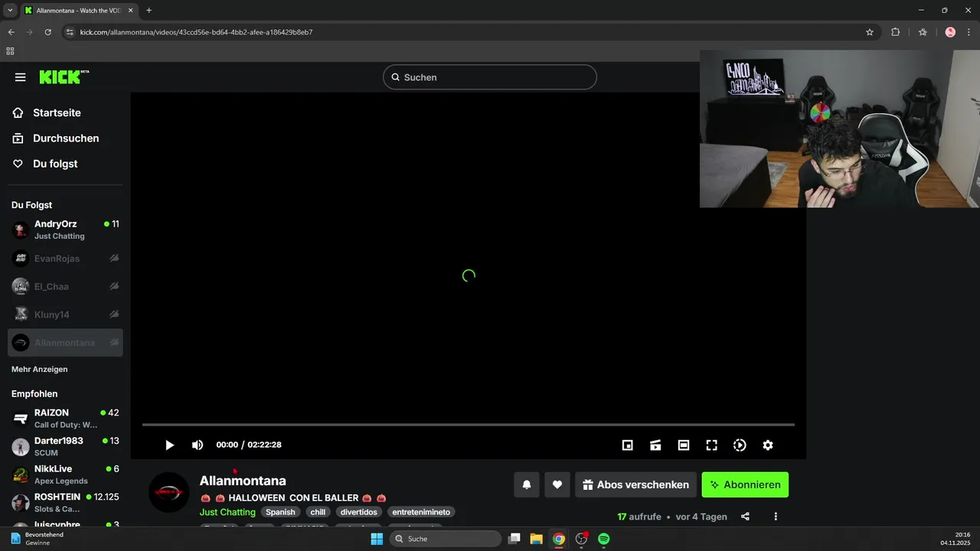
Task: Click the KICK logo
Action: tap(64, 77)
